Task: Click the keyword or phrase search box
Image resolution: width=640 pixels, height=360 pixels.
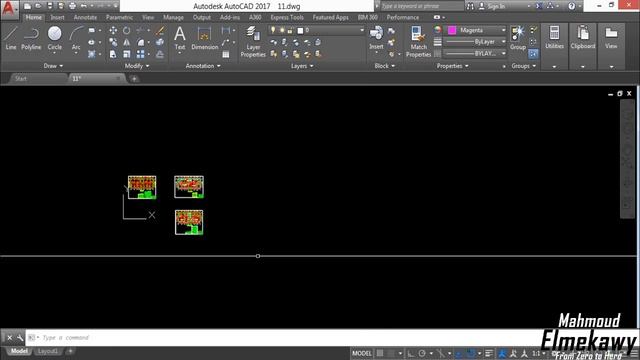Action: coord(421,6)
